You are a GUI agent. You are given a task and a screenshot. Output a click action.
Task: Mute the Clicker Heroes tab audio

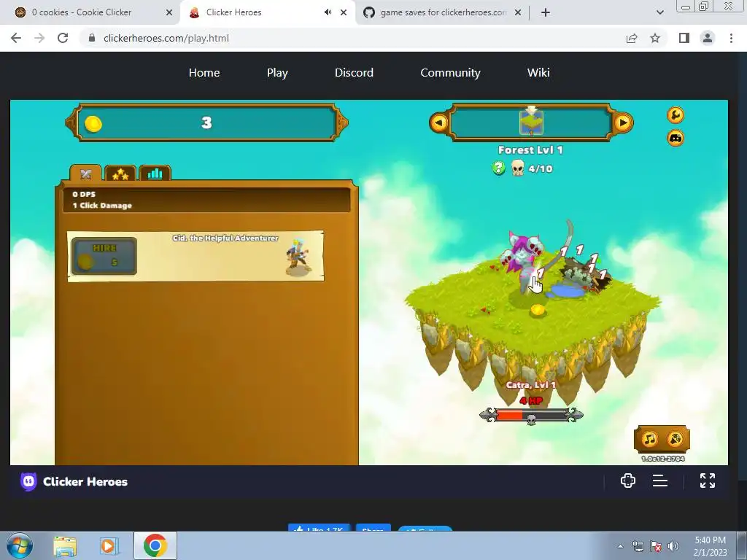click(x=328, y=12)
